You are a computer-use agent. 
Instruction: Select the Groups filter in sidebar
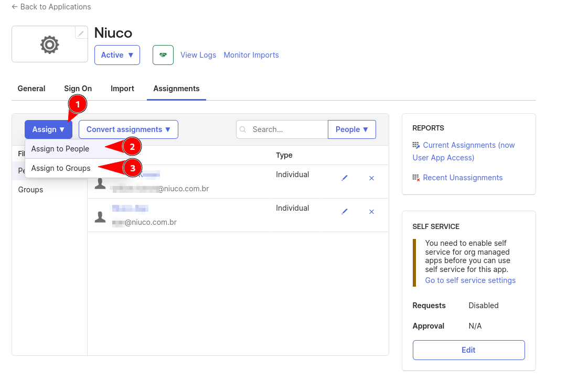coord(30,190)
